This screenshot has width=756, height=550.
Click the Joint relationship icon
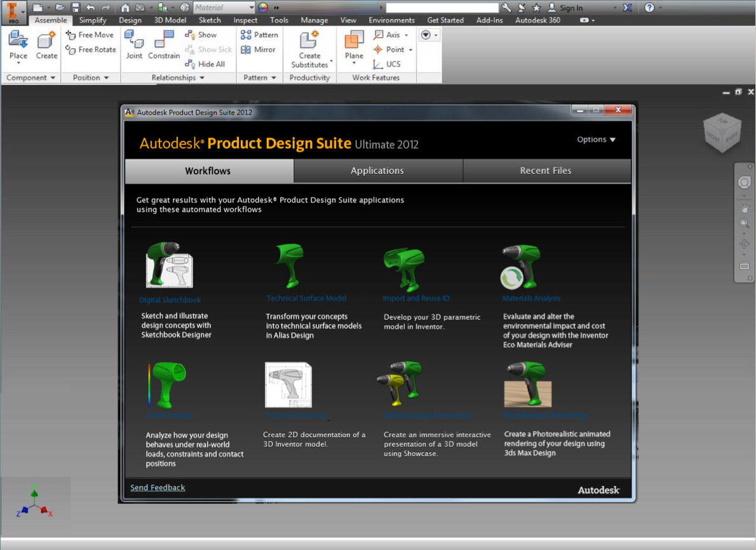[134, 42]
